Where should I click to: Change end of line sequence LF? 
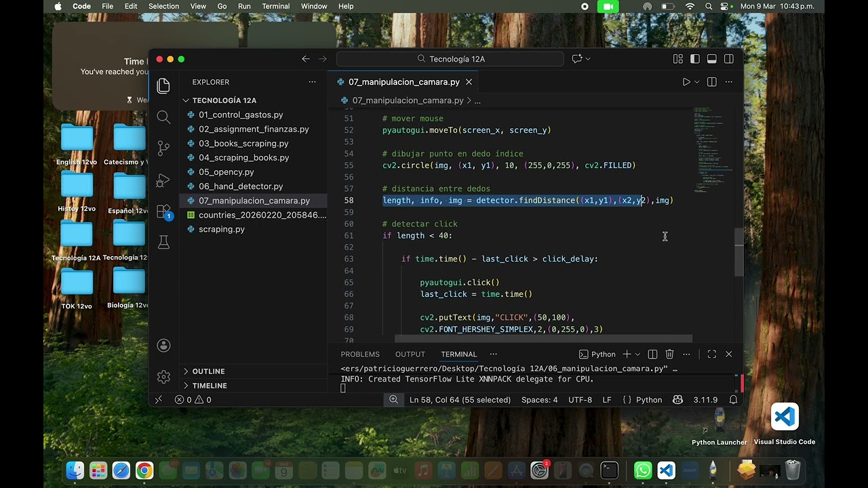coord(607,400)
